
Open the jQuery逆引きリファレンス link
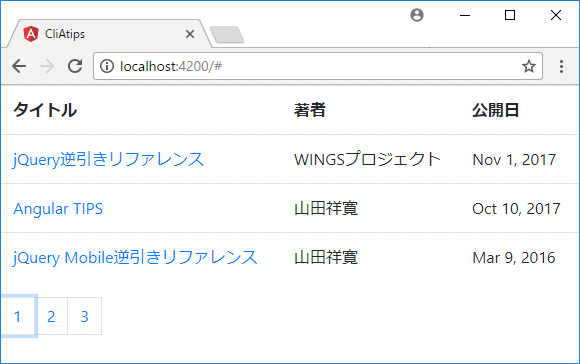pos(108,159)
